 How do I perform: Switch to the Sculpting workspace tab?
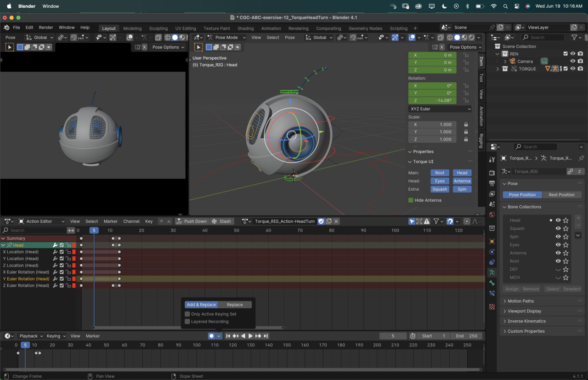click(x=158, y=28)
